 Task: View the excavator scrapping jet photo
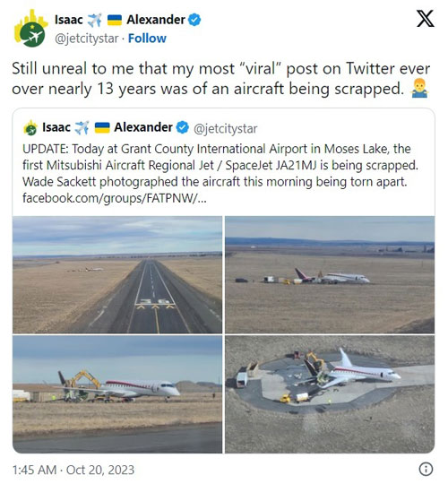[117, 394]
